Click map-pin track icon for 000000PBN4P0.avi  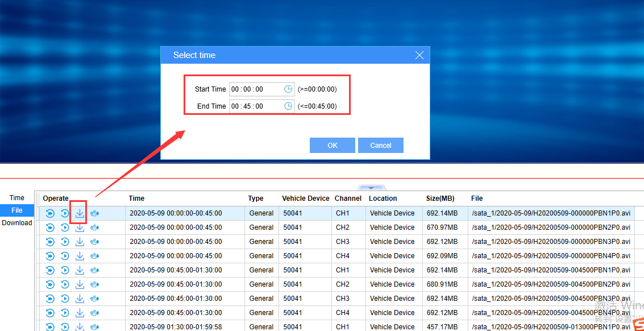pos(95,256)
